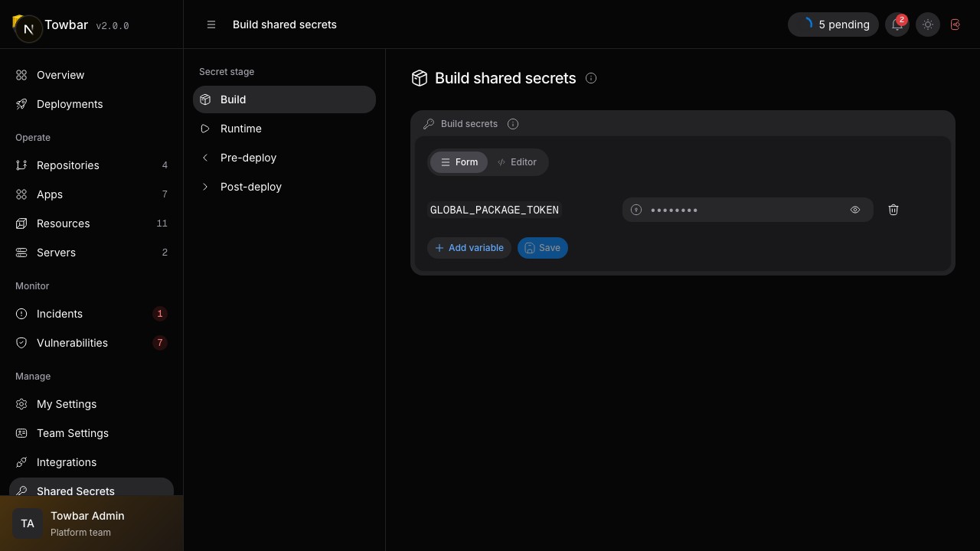Click the Repositories branch icon

tap(21, 165)
